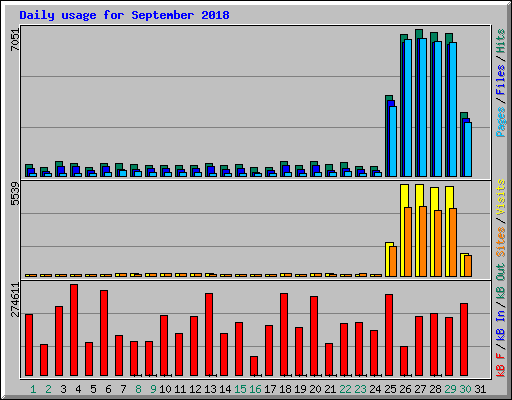Click the y-axis value 7051

[x=15, y=39]
